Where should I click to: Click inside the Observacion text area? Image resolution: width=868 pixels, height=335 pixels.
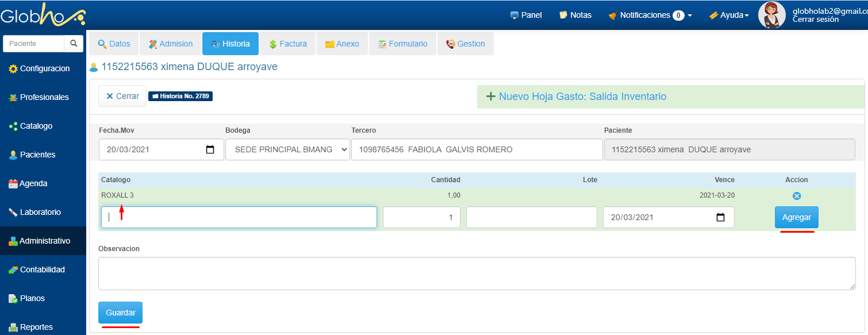click(477, 274)
